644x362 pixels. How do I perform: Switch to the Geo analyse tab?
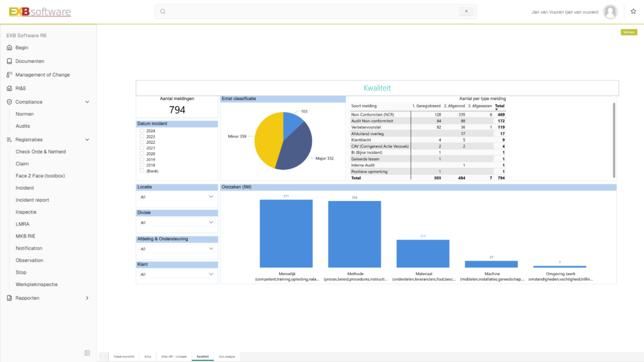point(227,356)
